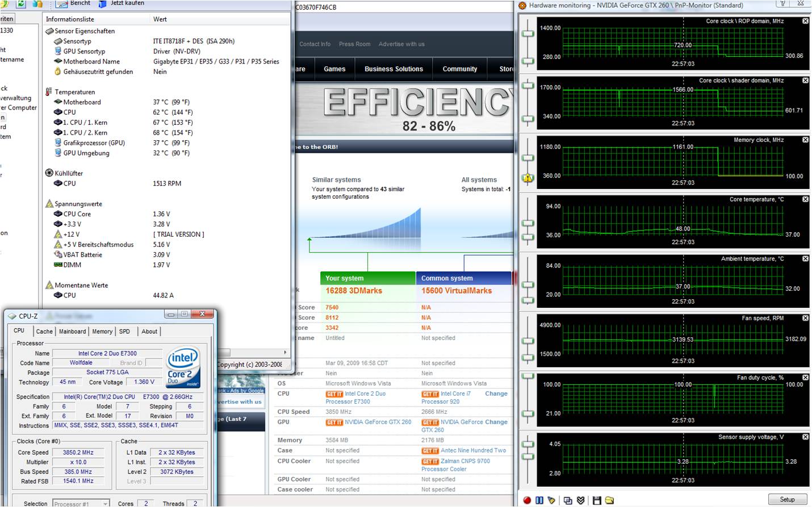Close the Core temperature graph

tap(805, 199)
